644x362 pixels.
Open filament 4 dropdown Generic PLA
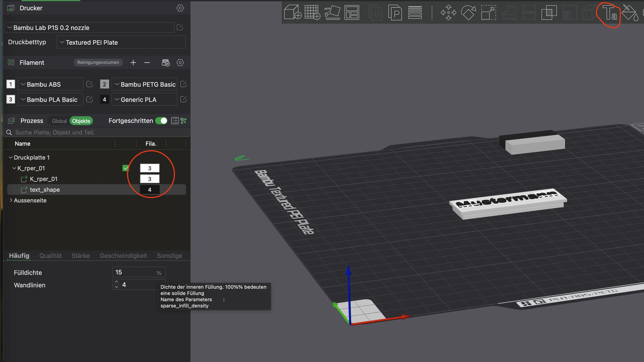144,99
